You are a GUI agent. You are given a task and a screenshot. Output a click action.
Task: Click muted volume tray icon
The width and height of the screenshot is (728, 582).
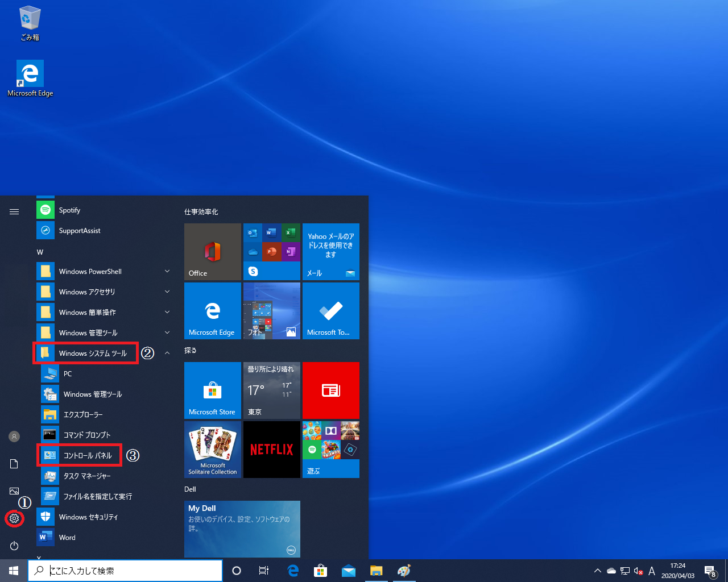point(638,571)
